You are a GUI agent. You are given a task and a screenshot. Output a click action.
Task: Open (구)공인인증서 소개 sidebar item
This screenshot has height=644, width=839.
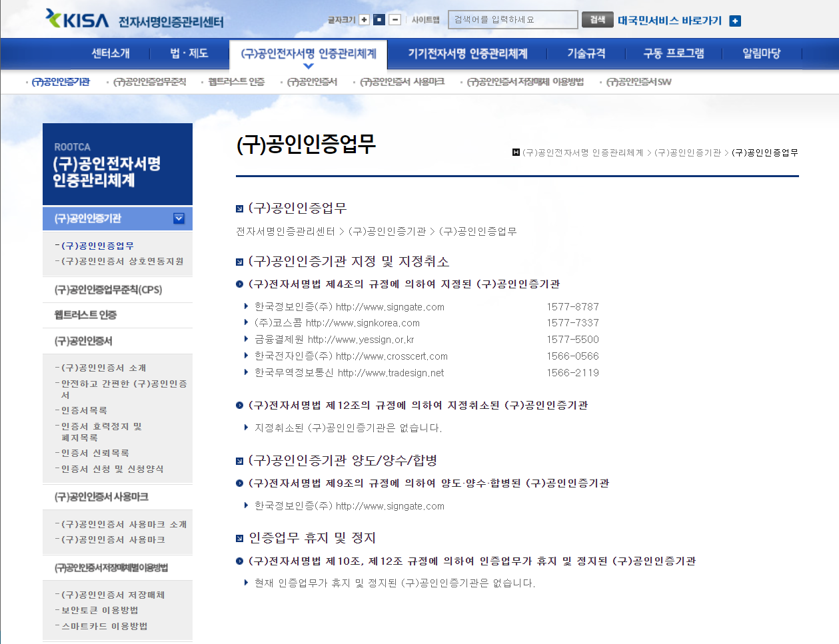click(104, 368)
